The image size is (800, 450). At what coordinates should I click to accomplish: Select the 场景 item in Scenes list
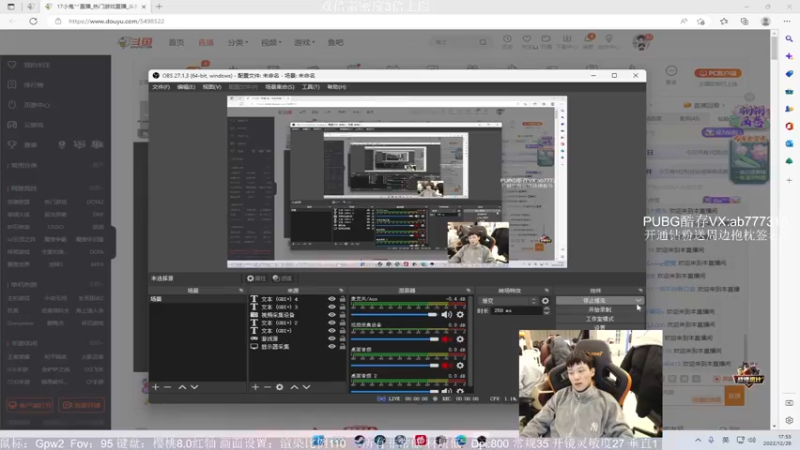tap(197, 299)
